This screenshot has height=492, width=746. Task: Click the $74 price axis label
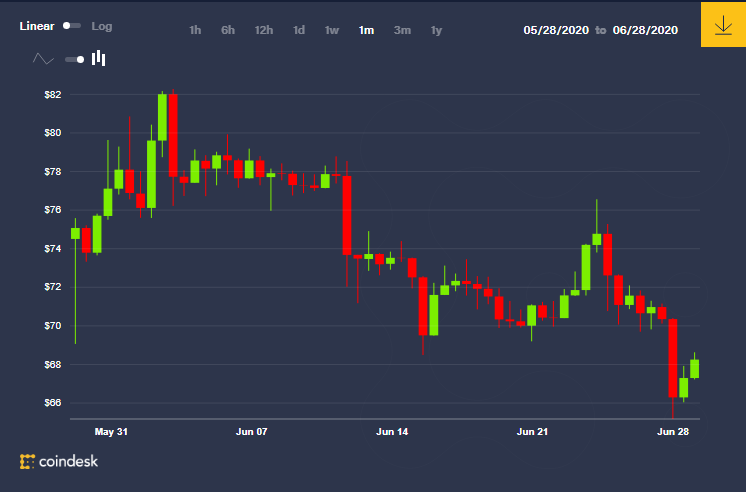(53, 249)
